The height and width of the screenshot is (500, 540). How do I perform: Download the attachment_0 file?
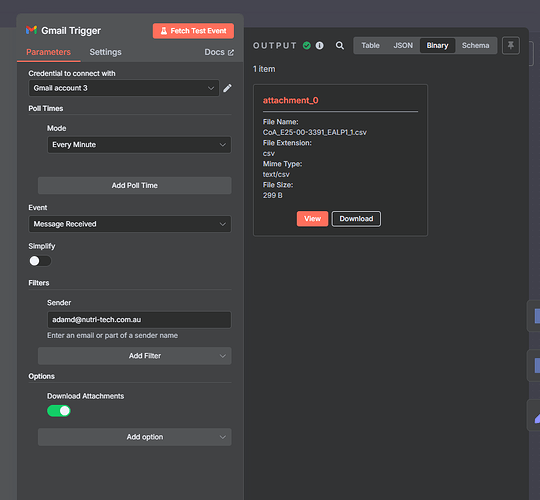pyautogui.click(x=356, y=219)
